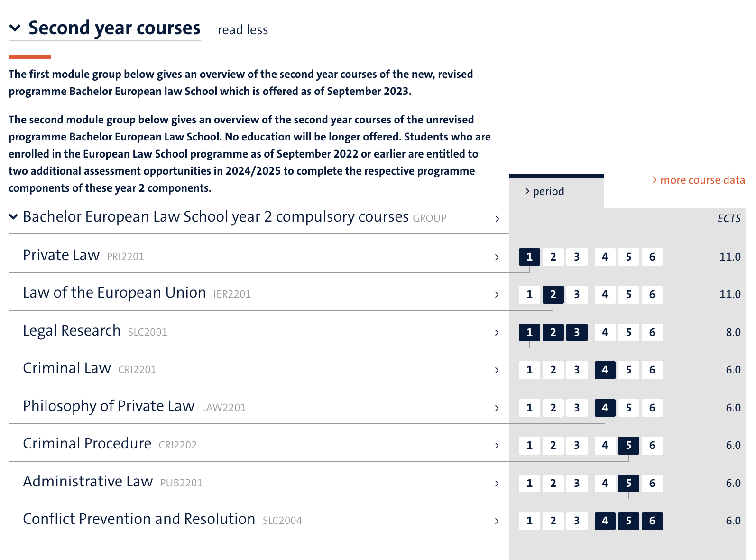Image resolution: width=756 pixels, height=560 pixels.
Task: Click the arrow icon beside Criminal Procedure
Action: [497, 445]
